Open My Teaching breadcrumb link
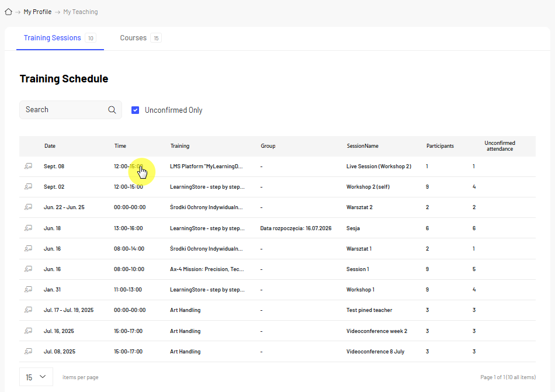The height and width of the screenshot is (392, 555). 81,12
